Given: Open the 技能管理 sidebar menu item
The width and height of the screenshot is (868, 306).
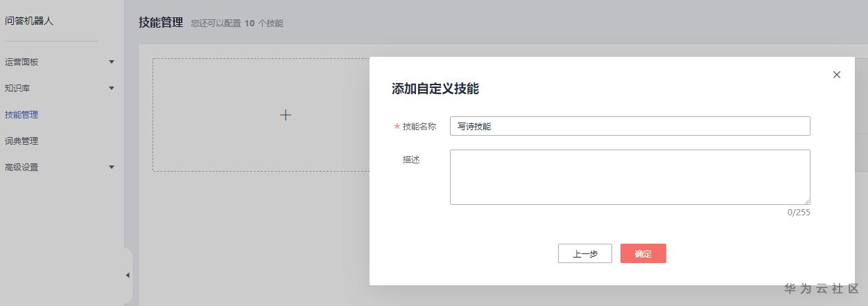Looking at the screenshot, I should coord(21,115).
